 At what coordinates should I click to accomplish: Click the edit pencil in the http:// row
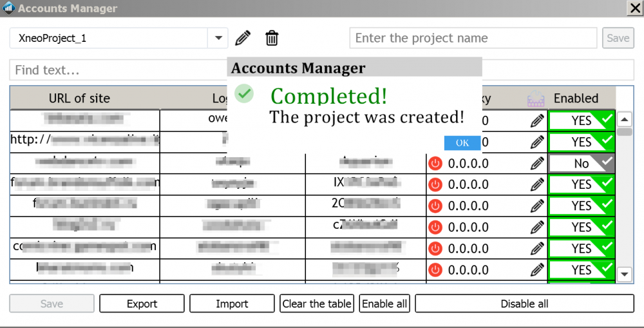(537, 142)
